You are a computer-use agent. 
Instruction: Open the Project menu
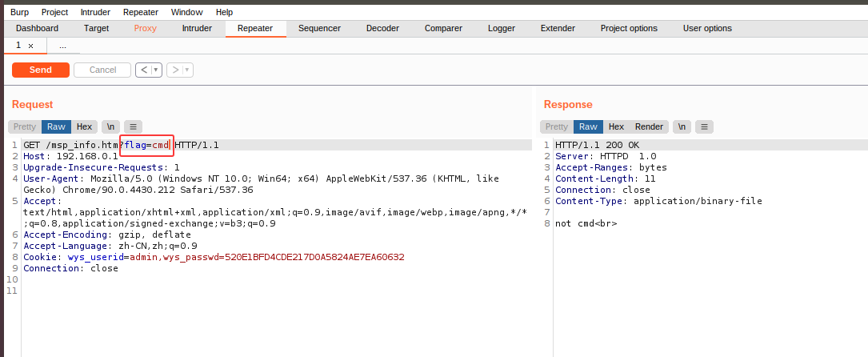55,12
